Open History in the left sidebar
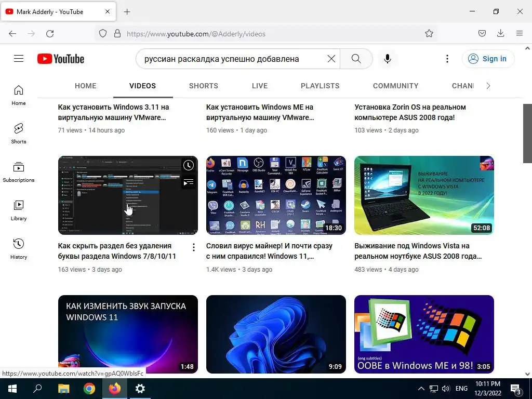Viewport: 532px width, 399px height. coord(19,249)
